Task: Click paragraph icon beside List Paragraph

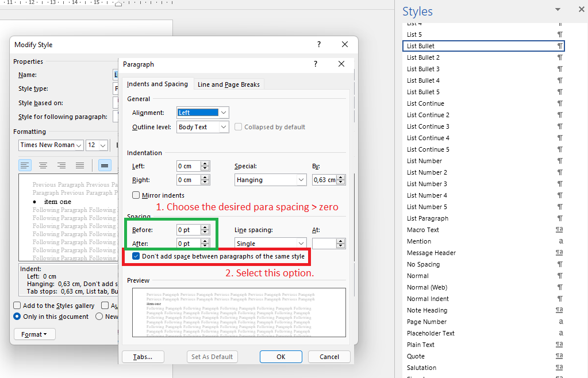Action: pos(560,218)
